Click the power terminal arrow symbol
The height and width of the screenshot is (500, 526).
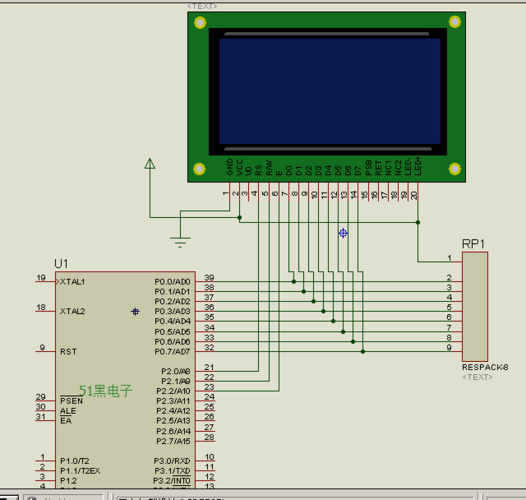coord(150,164)
